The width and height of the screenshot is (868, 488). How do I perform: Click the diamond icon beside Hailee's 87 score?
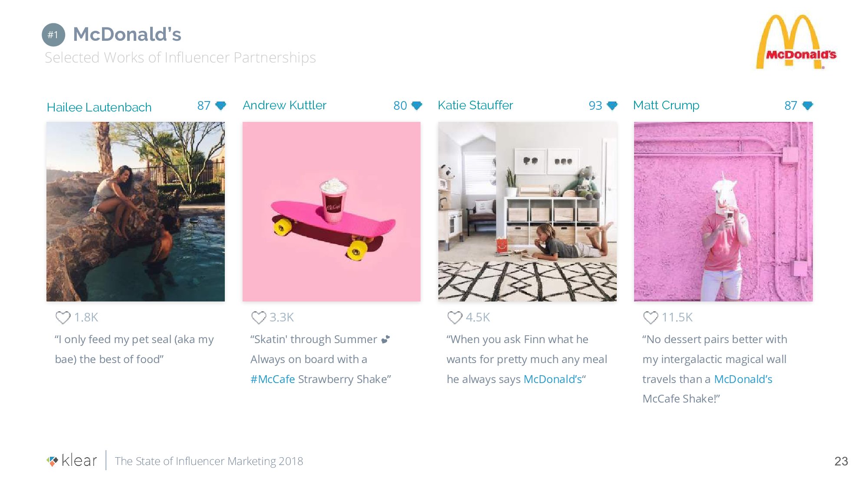(x=221, y=105)
